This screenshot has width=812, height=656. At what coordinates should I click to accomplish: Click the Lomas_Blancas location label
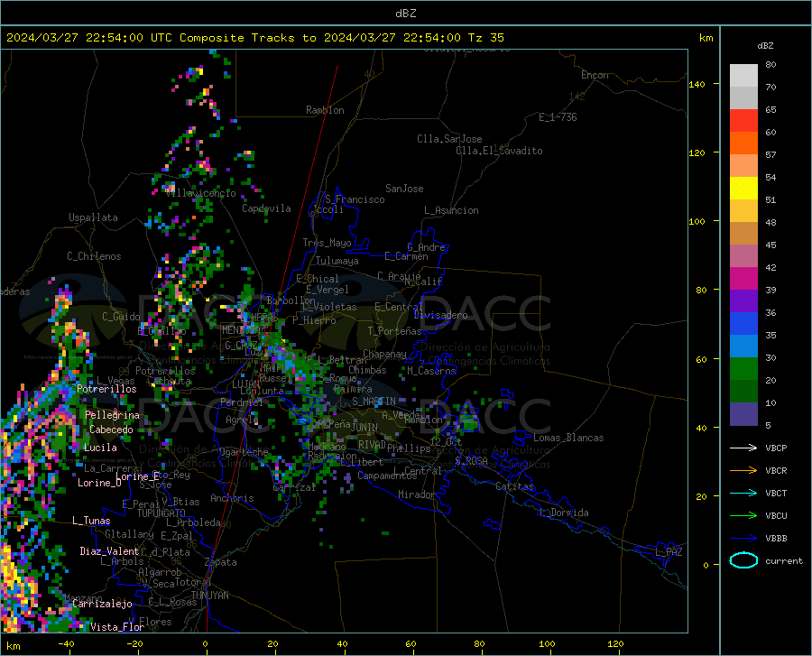click(x=568, y=438)
